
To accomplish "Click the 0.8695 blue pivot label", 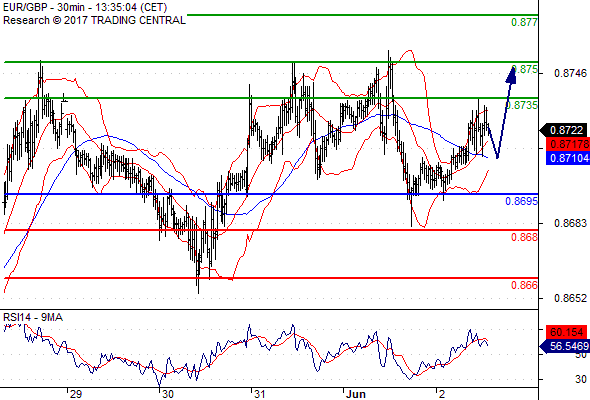I will coord(522,201).
